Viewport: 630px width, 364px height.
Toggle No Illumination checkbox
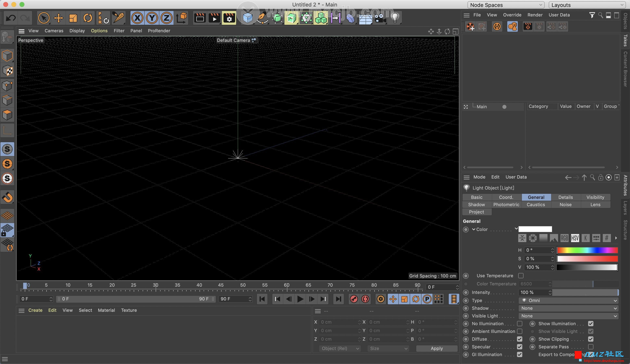pyautogui.click(x=520, y=324)
